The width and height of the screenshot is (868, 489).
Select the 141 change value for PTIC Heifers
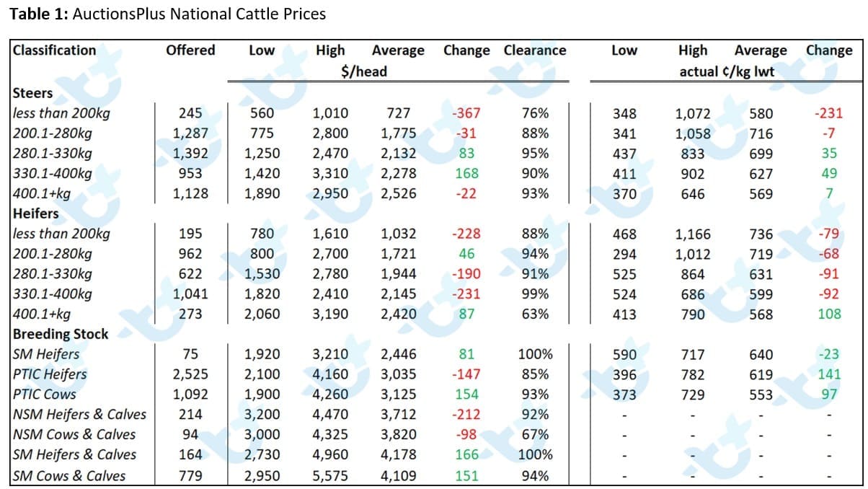click(x=829, y=374)
